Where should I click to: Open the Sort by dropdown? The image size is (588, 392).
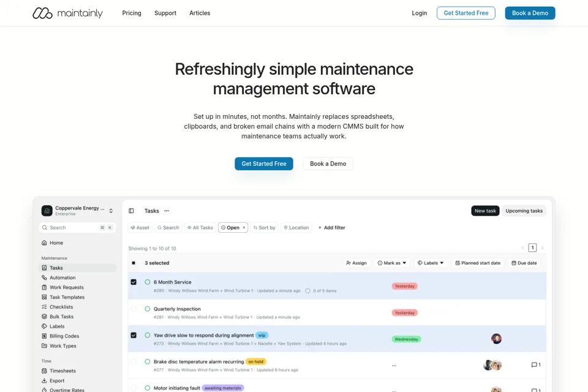click(x=265, y=227)
